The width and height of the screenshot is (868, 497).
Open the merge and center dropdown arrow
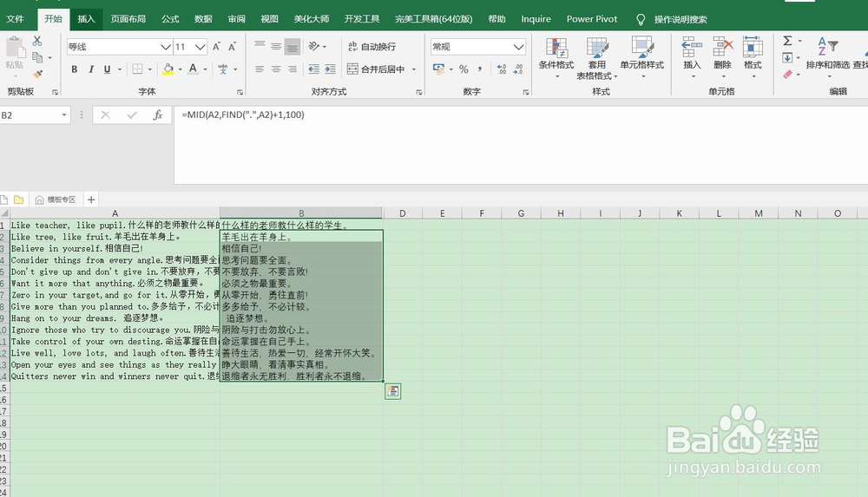tap(413, 69)
